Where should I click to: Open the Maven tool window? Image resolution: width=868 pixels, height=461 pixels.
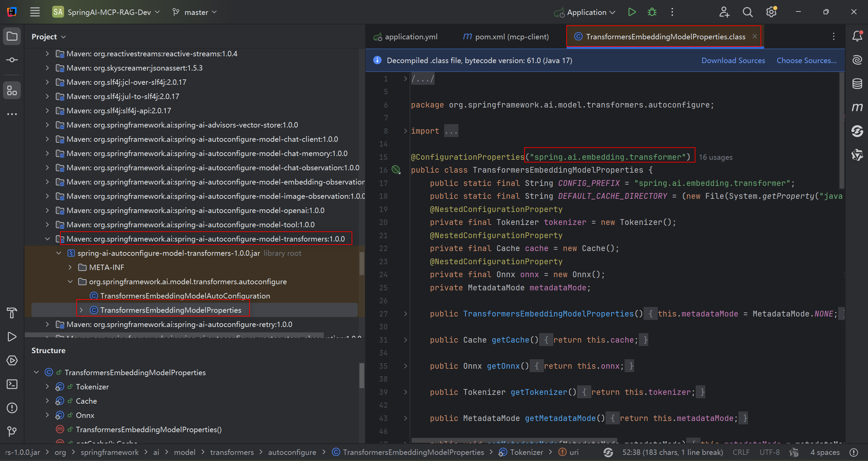click(857, 108)
